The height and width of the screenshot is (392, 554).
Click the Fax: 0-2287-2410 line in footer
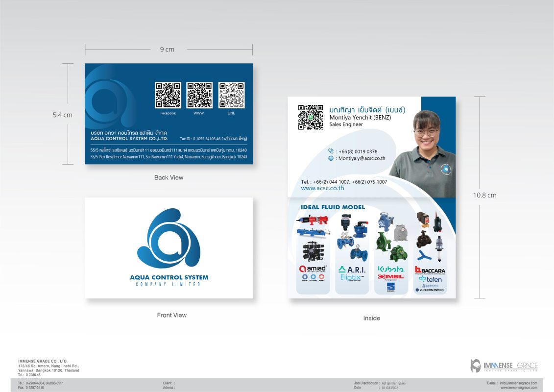31,388
